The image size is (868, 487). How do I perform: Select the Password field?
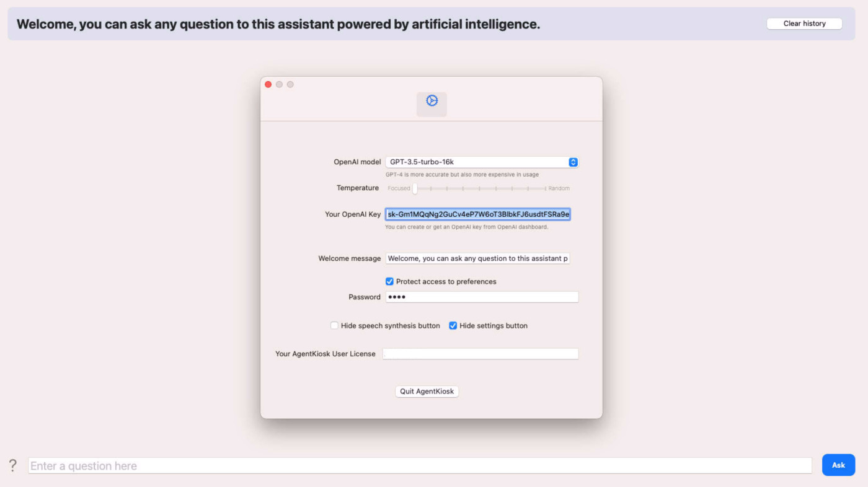click(482, 297)
